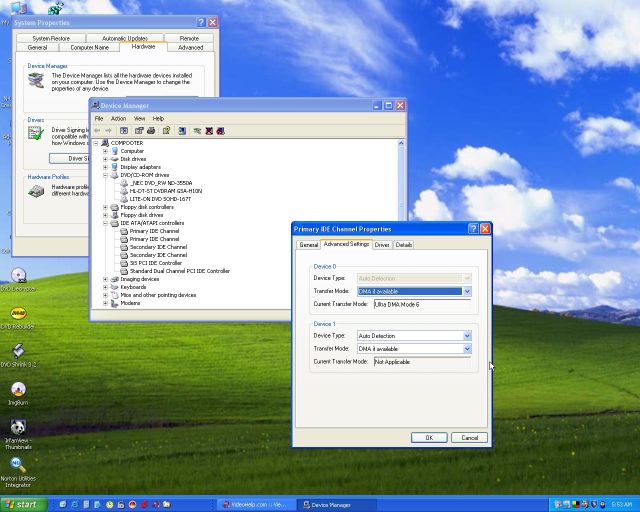This screenshot has width=640, height=512.
Task: Click the Windows Start button
Action: pos(24,505)
